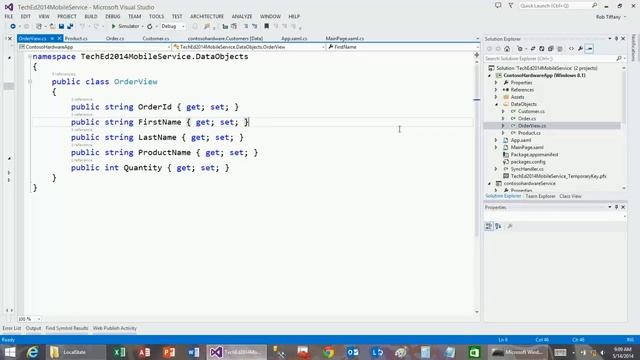Image resolution: width=640 pixels, height=360 pixels.
Task: Open the FILE menu
Action: 9,16
